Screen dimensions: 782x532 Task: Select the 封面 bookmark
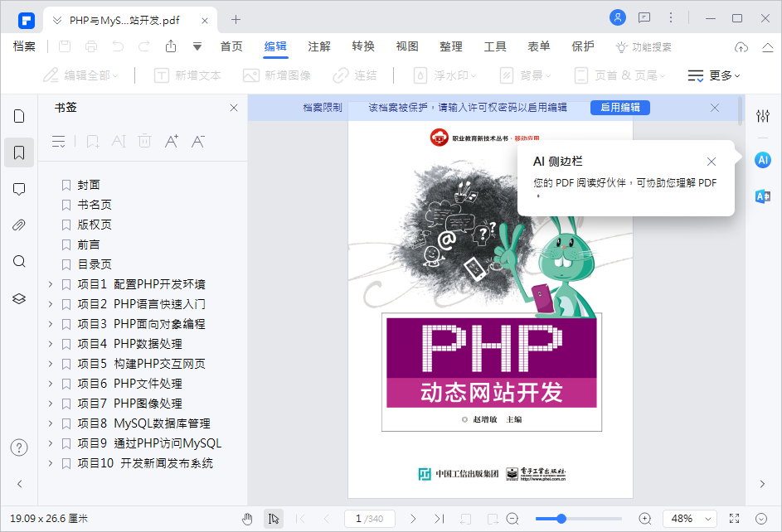tap(89, 185)
